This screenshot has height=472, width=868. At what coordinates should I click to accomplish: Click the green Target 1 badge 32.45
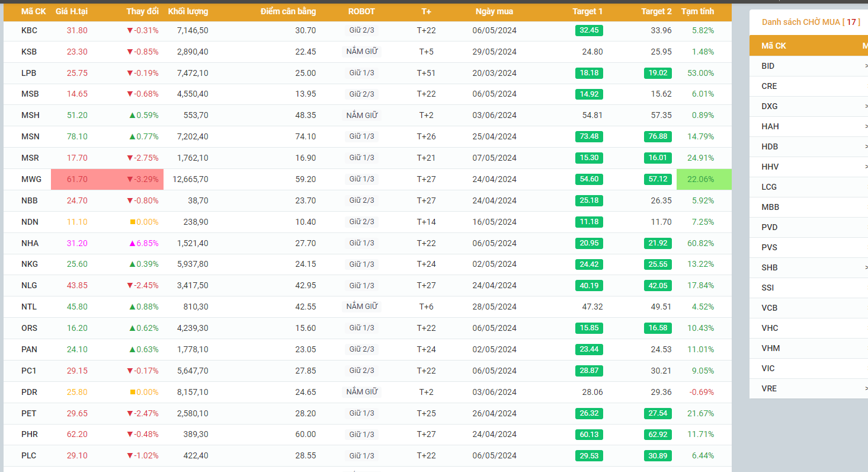pyautogui.click(x=589, y=30)
